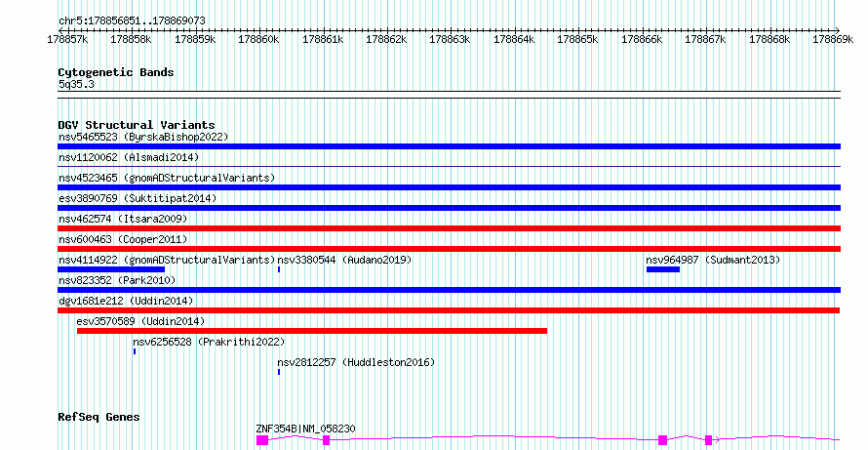Click the 178869k ruler tick label
This screenshot has width=868, height=450.
tap(834, 40)
